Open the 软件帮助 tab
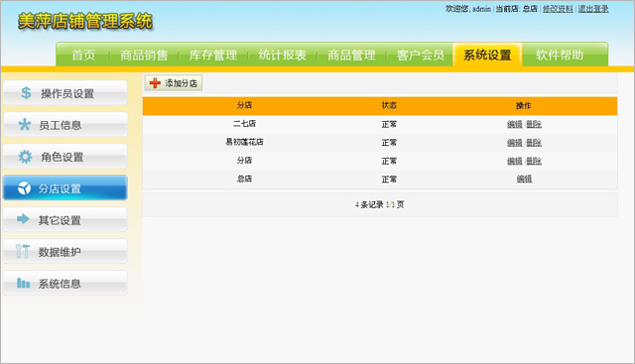 point(560,55)
